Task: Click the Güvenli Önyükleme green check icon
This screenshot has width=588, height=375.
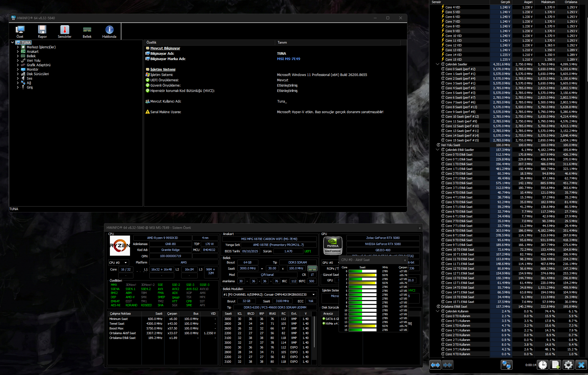Action: click(148, 86)
